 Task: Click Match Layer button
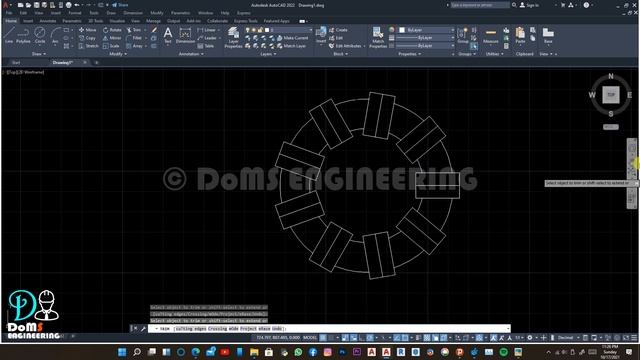(x=291, y=46)
